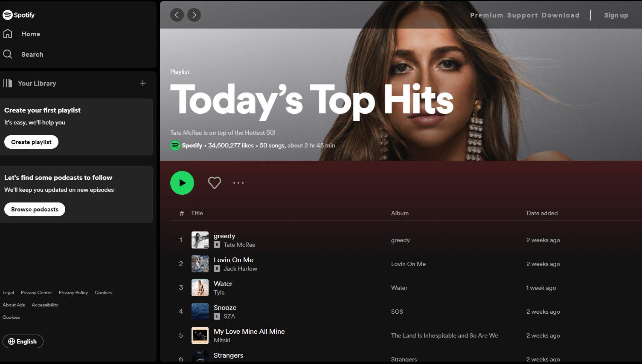This screenshot has width=642, height=364.
Task: Open the Accessibility link
Action: [x=45, y=305]
